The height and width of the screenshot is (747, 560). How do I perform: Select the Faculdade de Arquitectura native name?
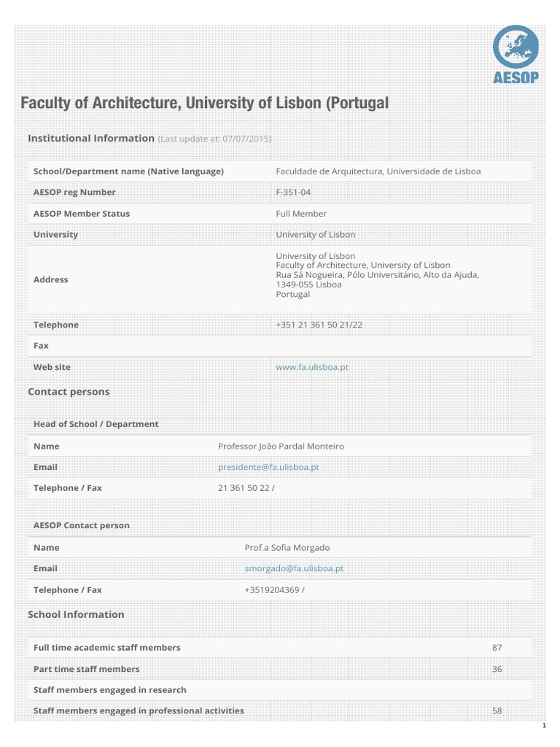pyautogui.click(x=378, y=171)
